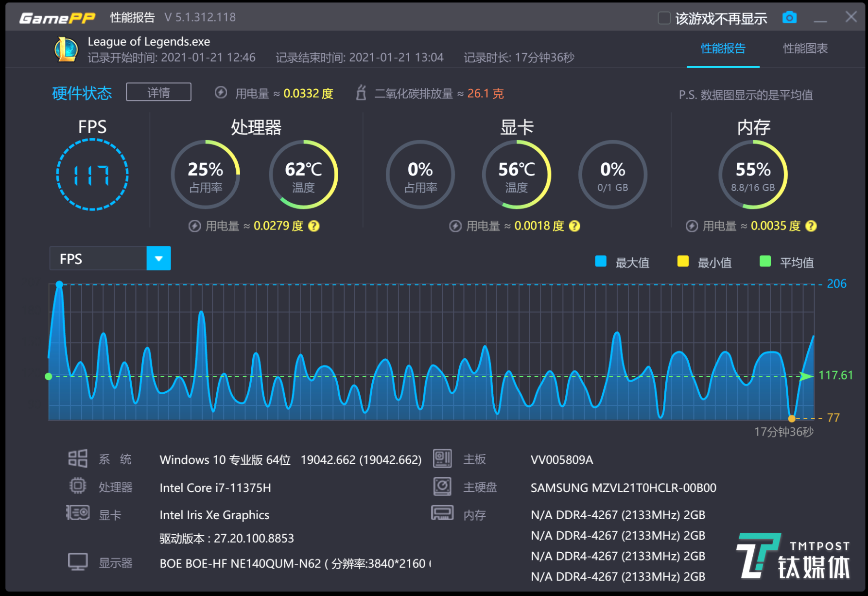Click the GamePP logo
Viewport: 868px width, 596px height.
coord(57,18)
